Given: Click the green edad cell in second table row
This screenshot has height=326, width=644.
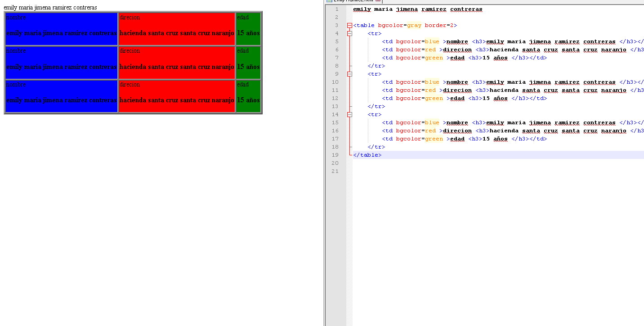Looking at the screenshot, I should tap(248, 62).
